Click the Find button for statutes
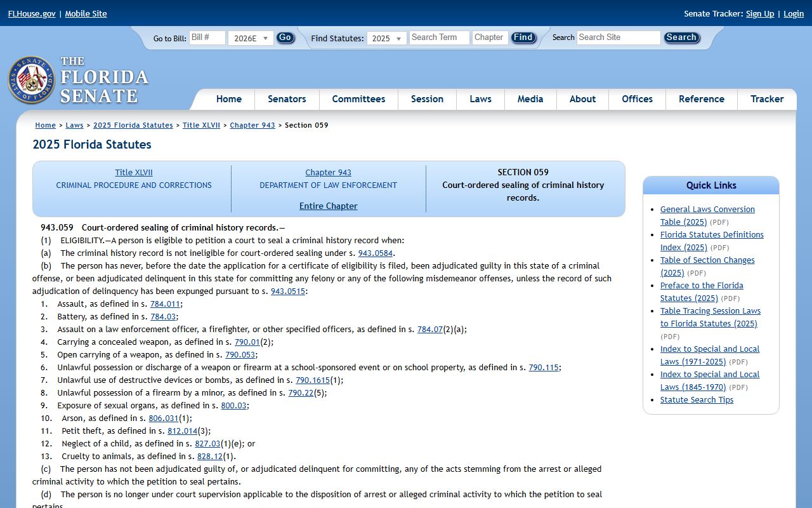 pyautogui.click(x=523, y=37)
